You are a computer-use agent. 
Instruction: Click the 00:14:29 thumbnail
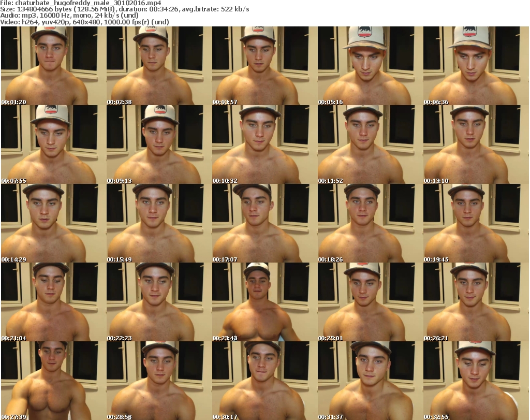click(x=53, y=223)
